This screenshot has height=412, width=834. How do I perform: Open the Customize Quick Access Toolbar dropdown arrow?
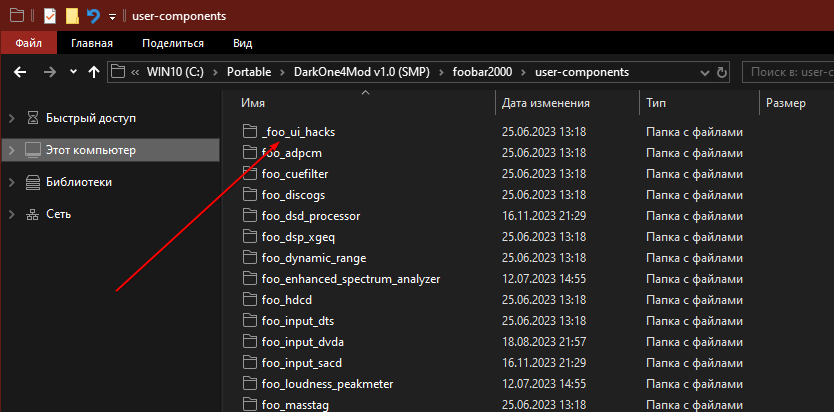click(x=112, y=16)
